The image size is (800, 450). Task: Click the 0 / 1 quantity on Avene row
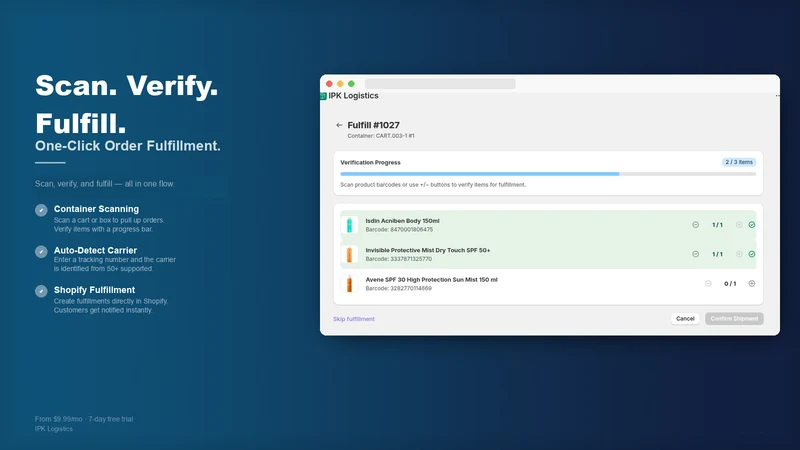click(x=730, y=284)
